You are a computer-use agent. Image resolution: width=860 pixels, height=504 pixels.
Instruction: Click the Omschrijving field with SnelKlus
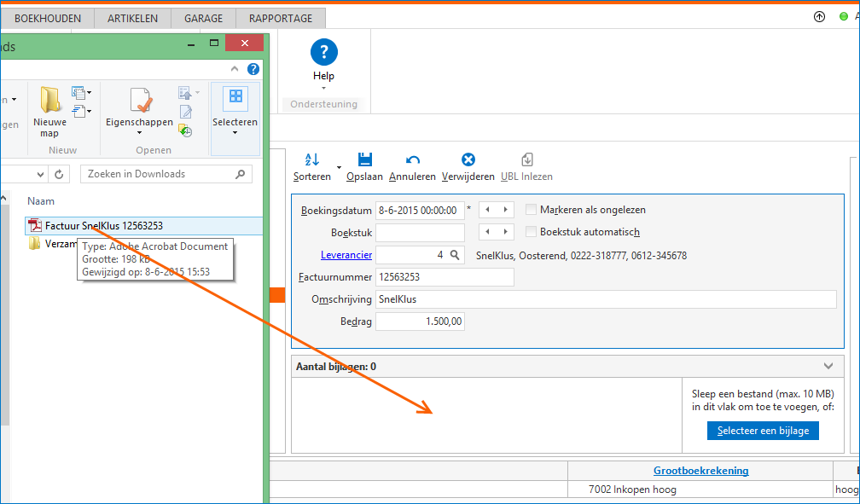tap(606, 299)
